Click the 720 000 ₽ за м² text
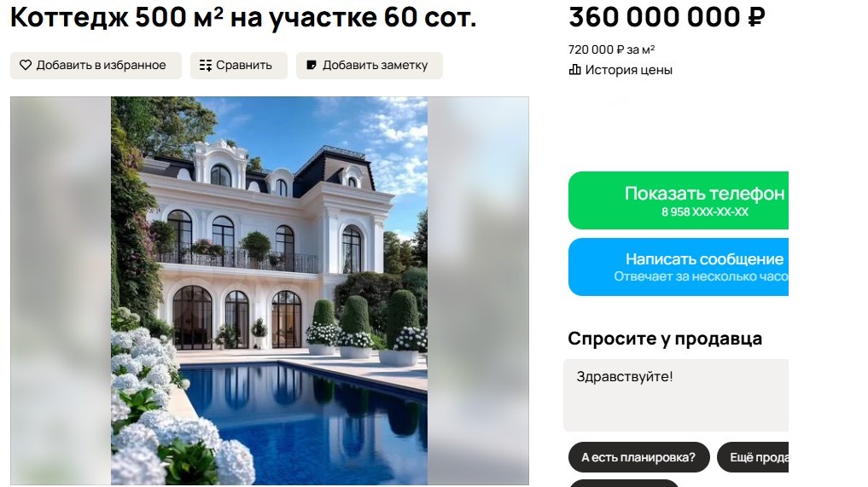 612,49
